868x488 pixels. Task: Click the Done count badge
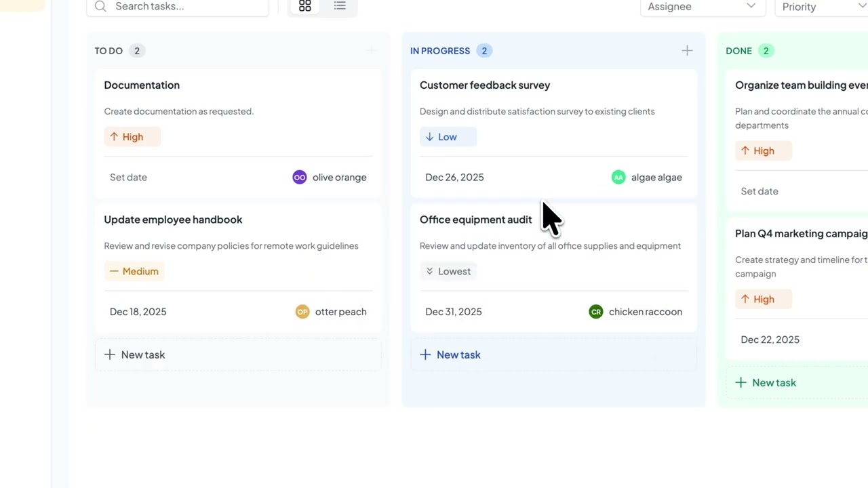click(x=766, y=51)
